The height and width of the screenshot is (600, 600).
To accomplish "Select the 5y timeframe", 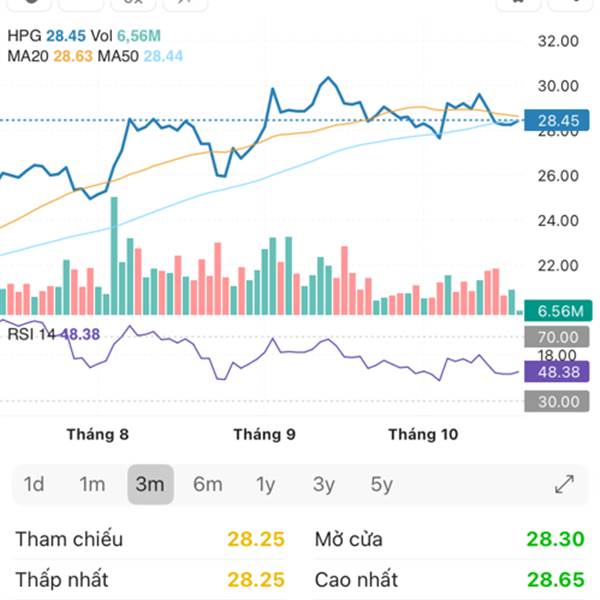I will [381, 485].
